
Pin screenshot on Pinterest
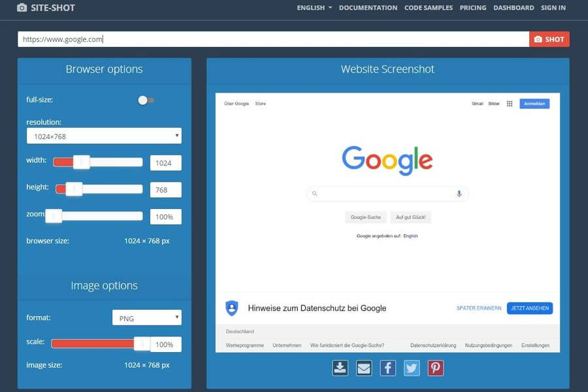[436, 368]
